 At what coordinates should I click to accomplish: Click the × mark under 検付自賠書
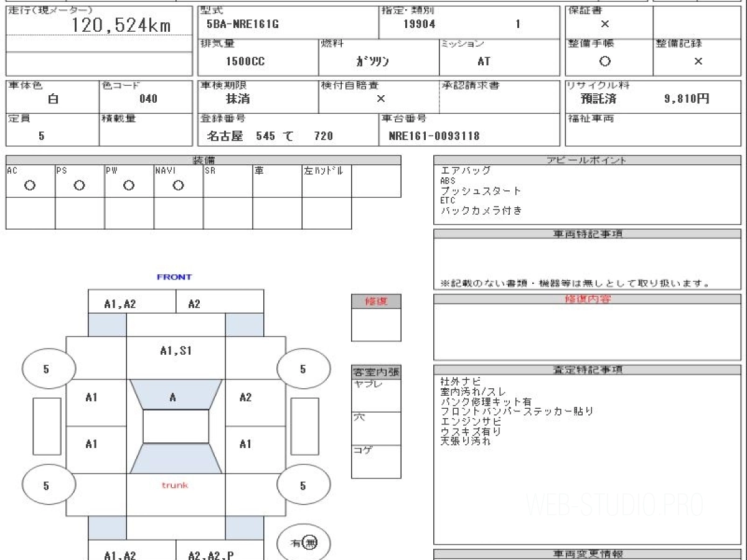(381, 99)
